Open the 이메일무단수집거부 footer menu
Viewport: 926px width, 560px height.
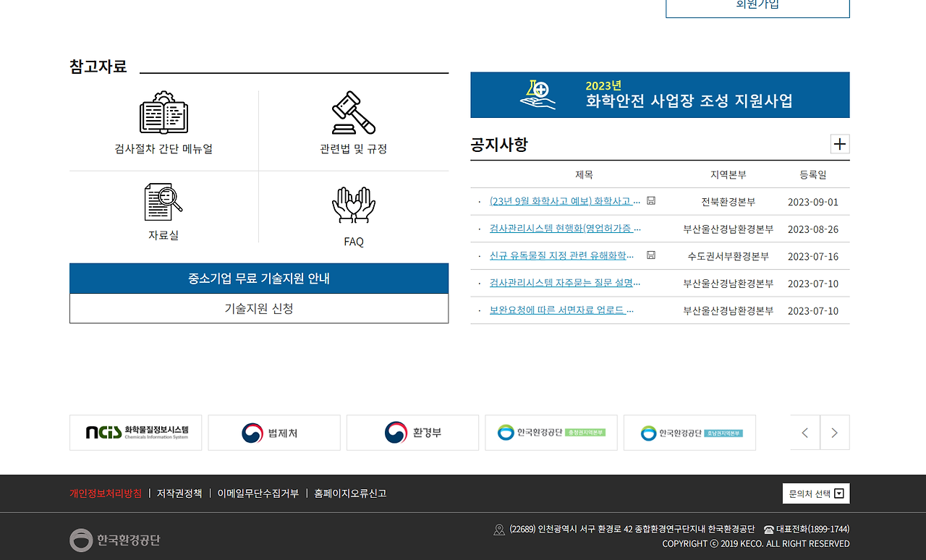click(258, 493)
